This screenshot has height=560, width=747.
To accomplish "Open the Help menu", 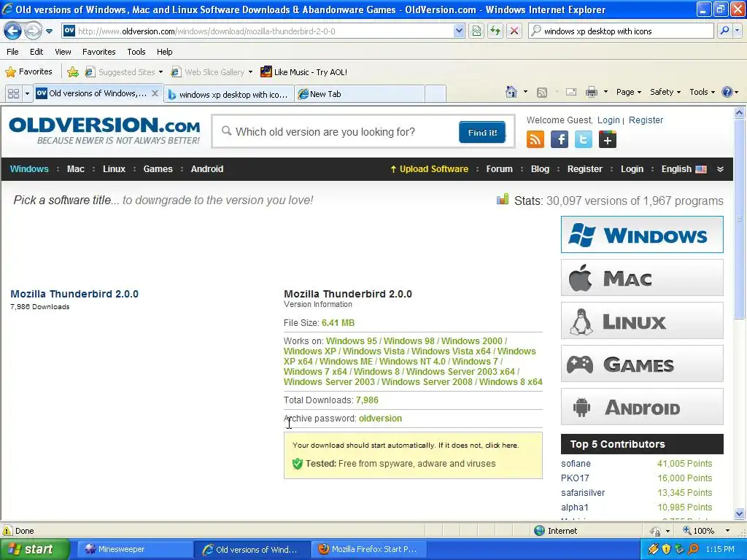I will pos(164,52).
